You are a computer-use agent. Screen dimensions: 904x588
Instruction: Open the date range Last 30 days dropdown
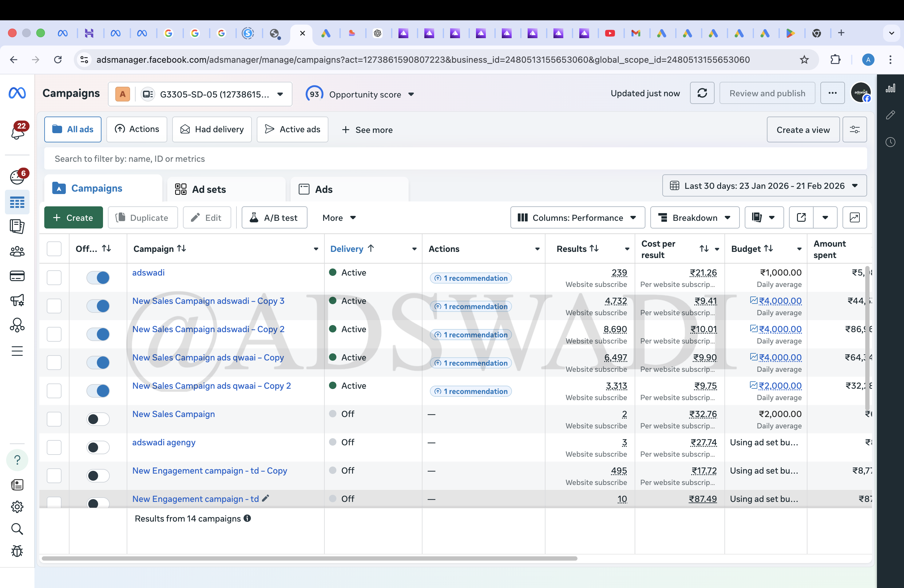(x=764, y=186)
